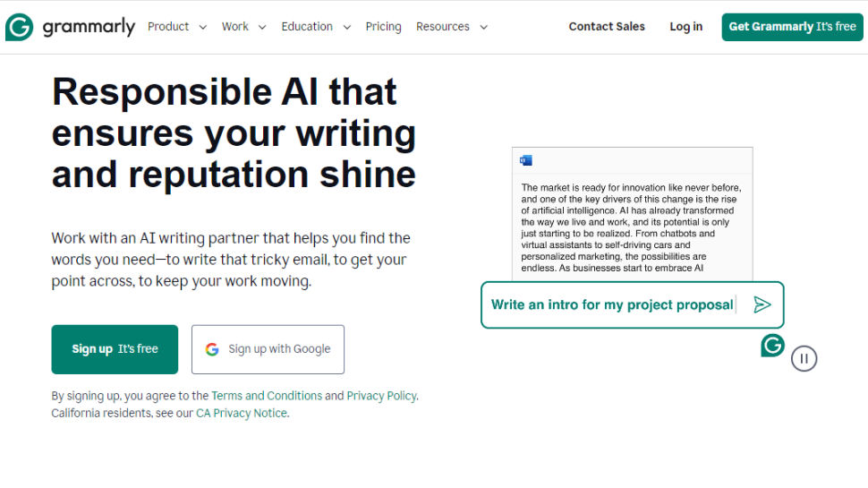The image size is (868, 488).
Task: Open the Terms and Conditions link
Action: [267, 396]
